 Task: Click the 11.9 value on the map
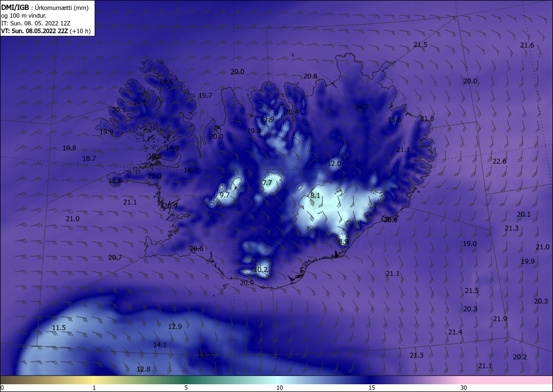[267, 119]
